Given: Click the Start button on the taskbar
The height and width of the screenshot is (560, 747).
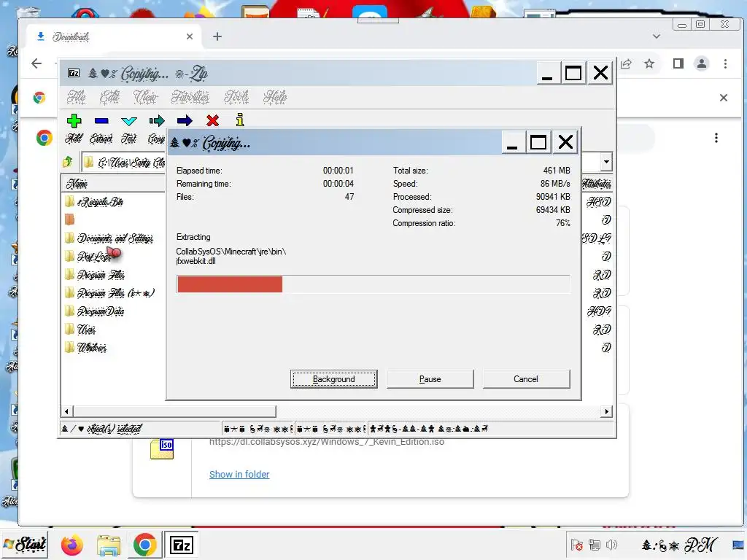Looking at the screenshot, I should click(x=25, y=544).
